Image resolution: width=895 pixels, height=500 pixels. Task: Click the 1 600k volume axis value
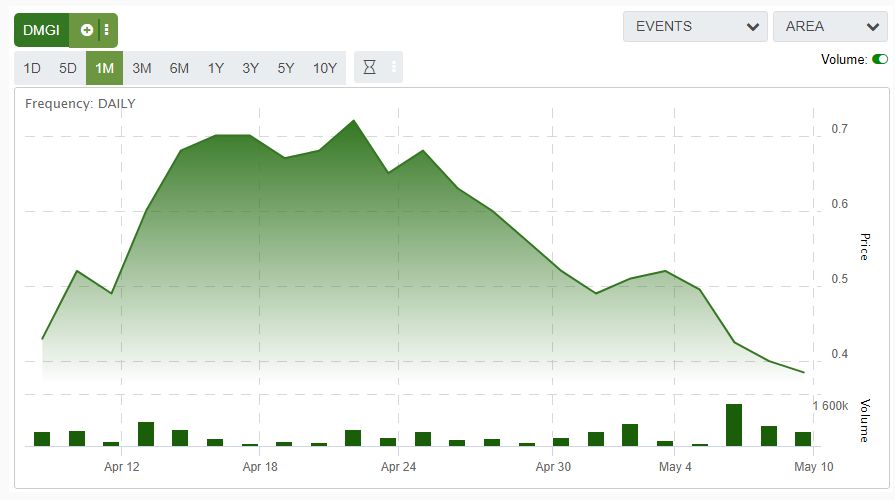(x=831, y=406)
